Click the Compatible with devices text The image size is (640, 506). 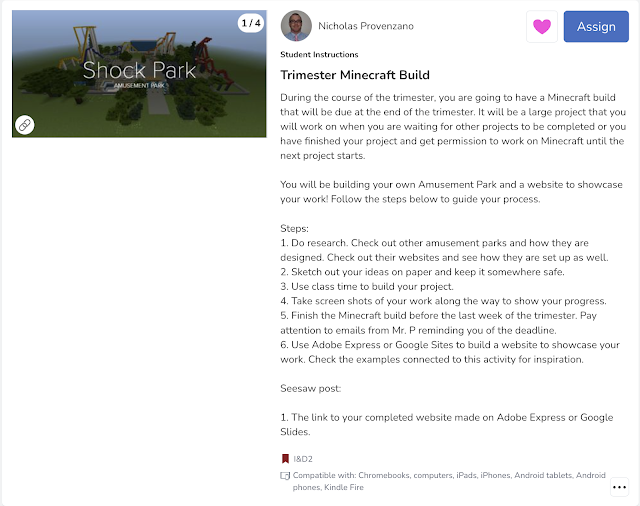coord(449,481)
